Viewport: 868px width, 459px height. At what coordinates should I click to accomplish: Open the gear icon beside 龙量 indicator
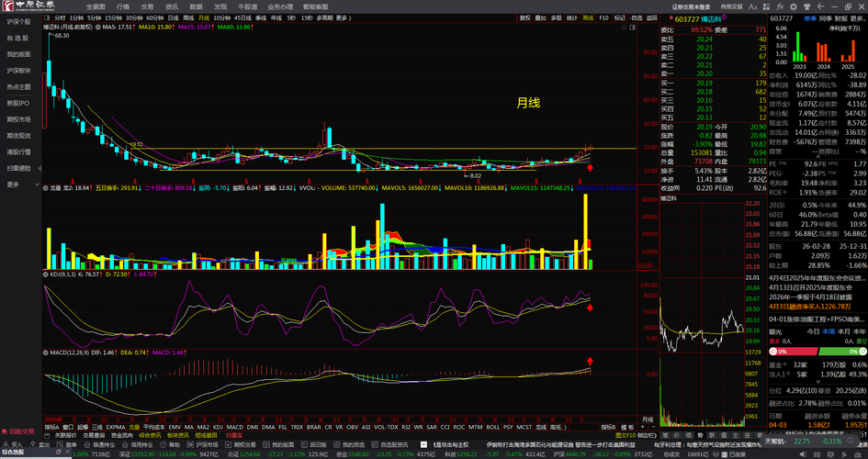pyautogui.click(x=45, y=188)
